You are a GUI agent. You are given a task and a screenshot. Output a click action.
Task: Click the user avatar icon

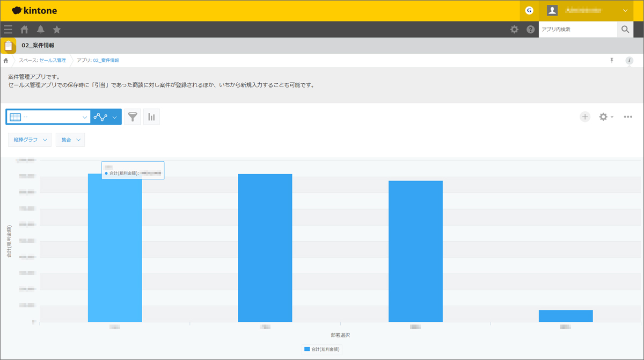tap(552, 10)
